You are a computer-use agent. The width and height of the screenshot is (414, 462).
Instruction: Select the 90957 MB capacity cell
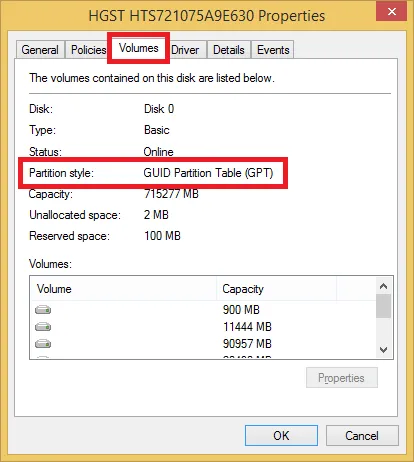click(247, 344)
